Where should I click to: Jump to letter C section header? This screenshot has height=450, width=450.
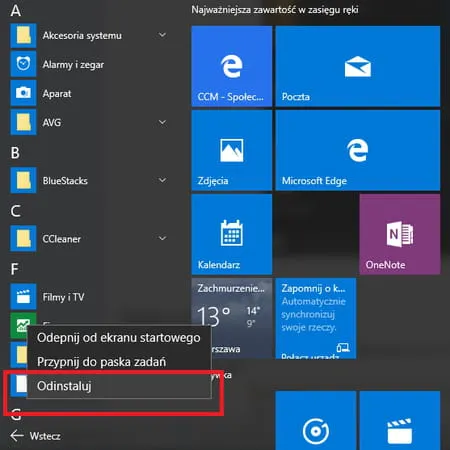coord(15,211)
